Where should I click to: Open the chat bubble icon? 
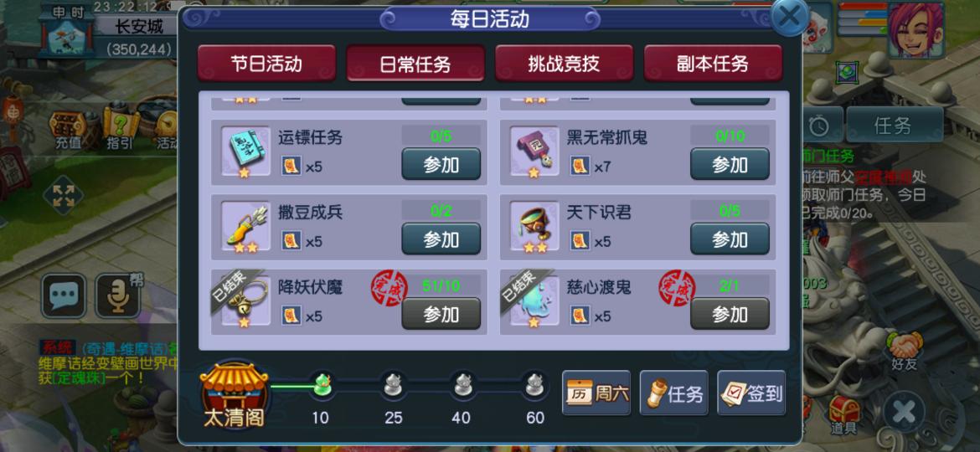[x=64, y=295]
